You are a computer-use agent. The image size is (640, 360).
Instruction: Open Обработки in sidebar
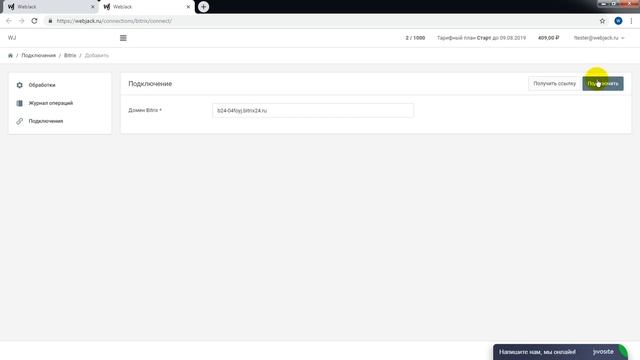42,85
